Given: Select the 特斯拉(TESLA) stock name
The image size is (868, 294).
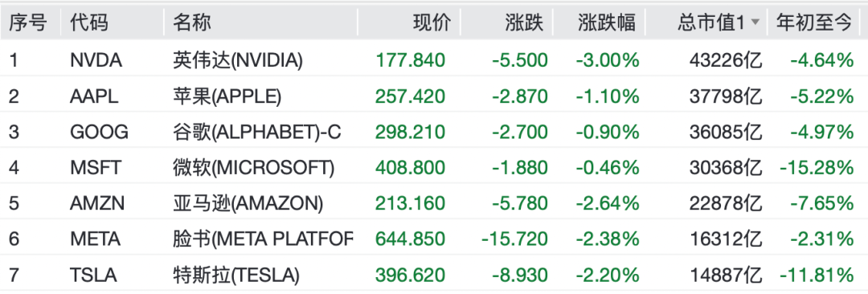Looking at the screenshot, I should click(236, 275).
